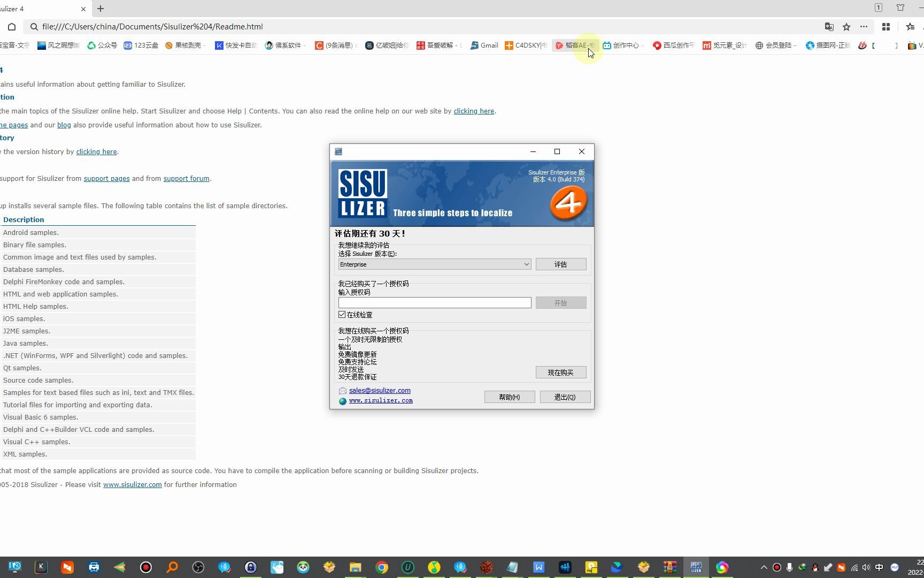
Task: Open the 佛系软件 bookmark
Action: click(x=284, y=45)
